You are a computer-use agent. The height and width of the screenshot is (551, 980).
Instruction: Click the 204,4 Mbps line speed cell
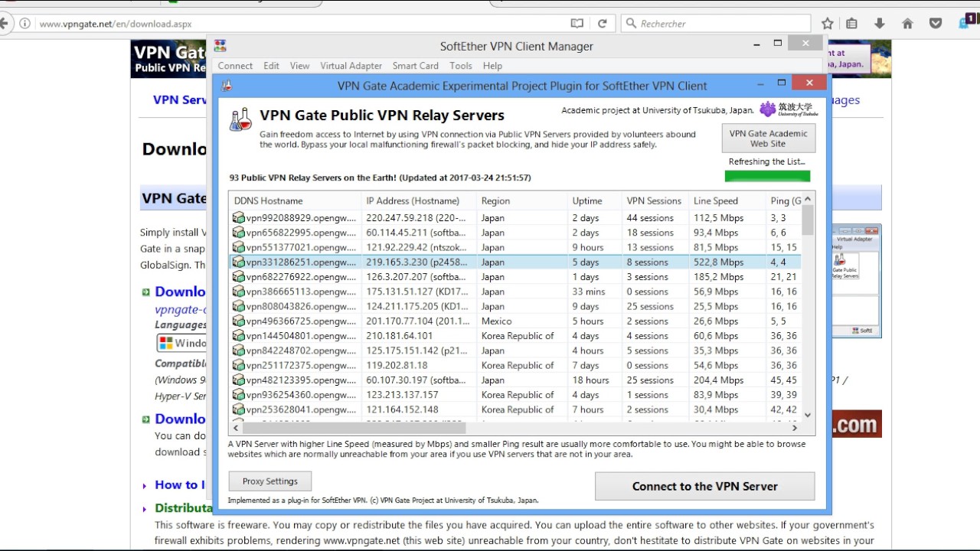click(x=718, y=380)
